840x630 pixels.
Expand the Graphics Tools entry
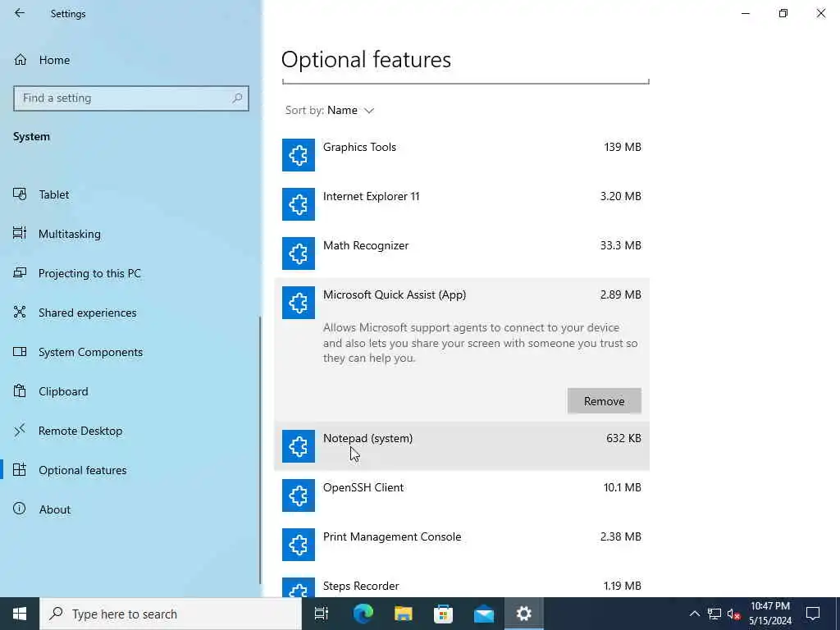point(462,155)
